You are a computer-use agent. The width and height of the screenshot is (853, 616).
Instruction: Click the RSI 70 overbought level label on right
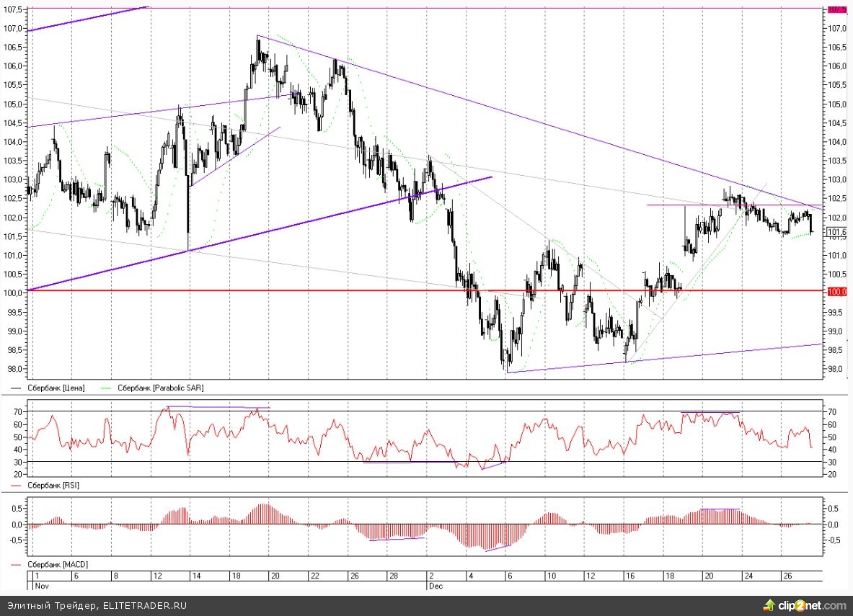point(831,411)
